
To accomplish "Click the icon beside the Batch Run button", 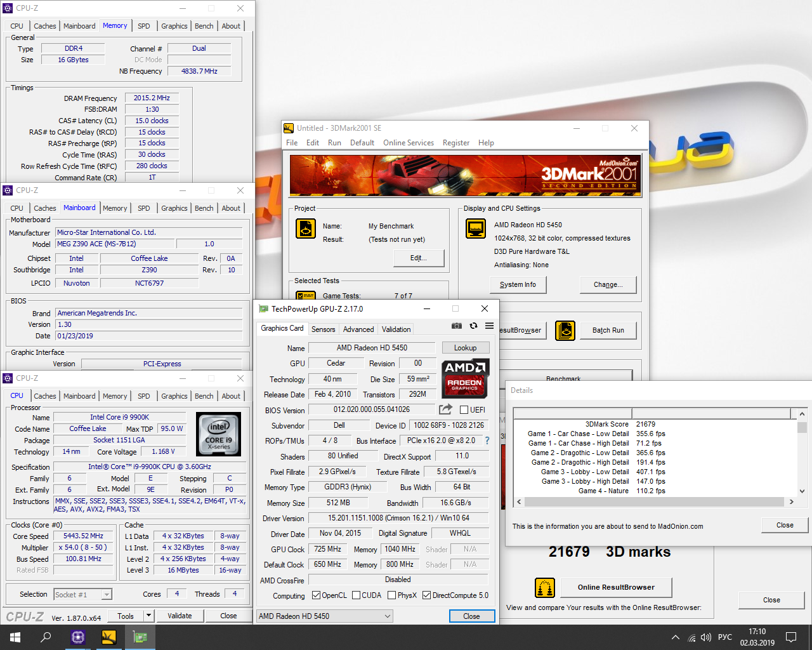I will coord(565,331).
